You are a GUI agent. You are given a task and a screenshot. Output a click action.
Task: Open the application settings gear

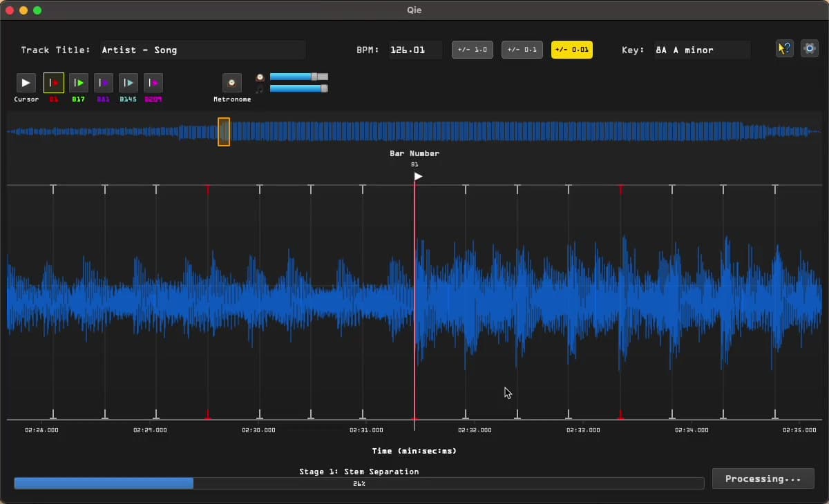click(810, 48)
